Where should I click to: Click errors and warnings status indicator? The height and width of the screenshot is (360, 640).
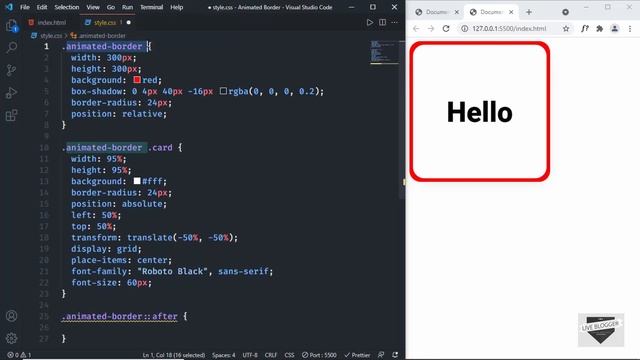[19, 355]
